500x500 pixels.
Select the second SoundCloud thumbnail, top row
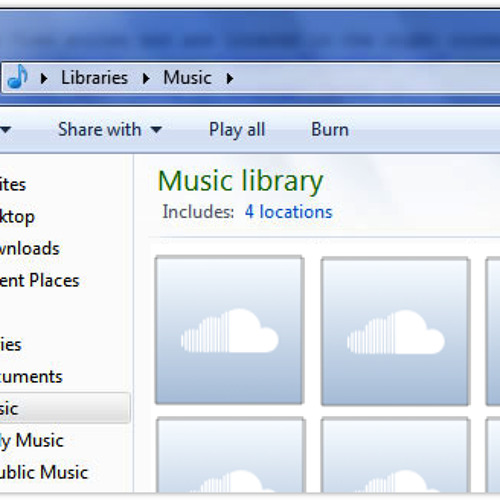click(396, 331)
